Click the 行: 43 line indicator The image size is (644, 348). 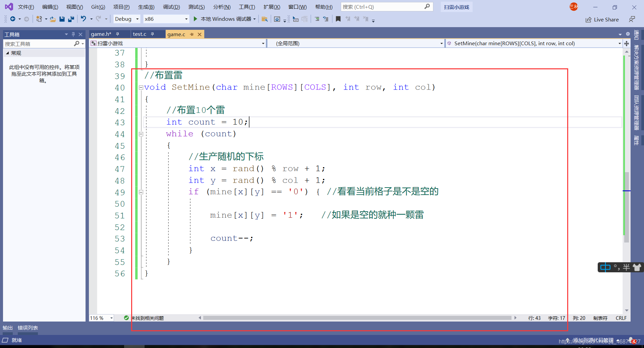534,318
